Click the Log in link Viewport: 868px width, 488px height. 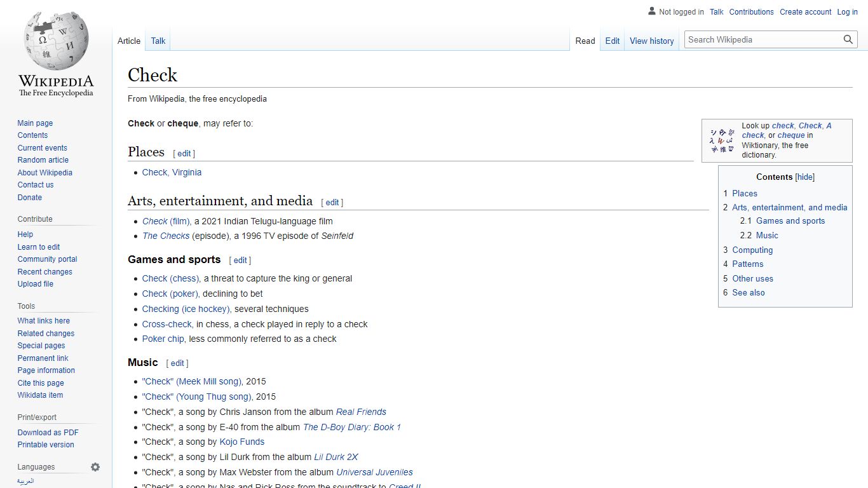(x=847, y=12)
